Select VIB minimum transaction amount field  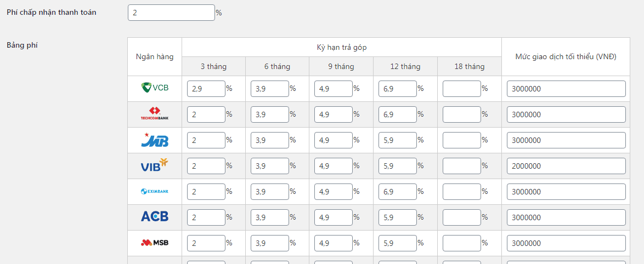pyautogui.click(x=566, y=166)
